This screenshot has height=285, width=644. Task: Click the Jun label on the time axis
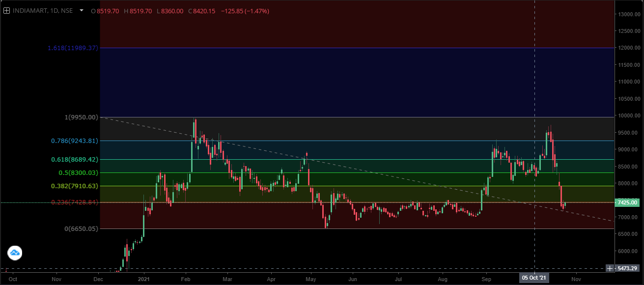pos(352,279)
